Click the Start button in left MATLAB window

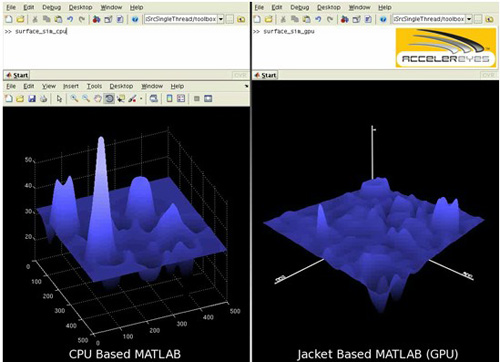click(x=17, y=75)
